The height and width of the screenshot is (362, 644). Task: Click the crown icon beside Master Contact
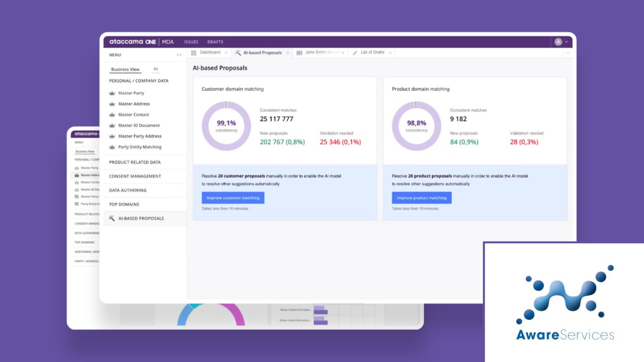pos(113,114)
